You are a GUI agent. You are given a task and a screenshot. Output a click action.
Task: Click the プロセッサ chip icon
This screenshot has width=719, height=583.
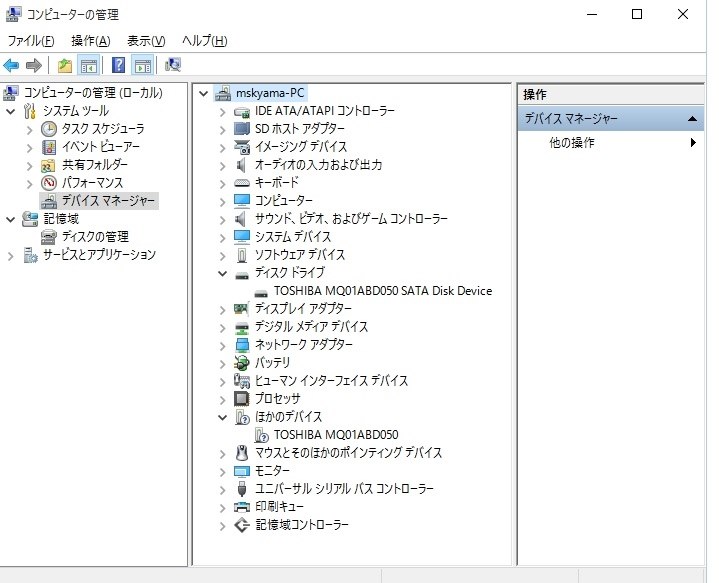coord(242,399)
